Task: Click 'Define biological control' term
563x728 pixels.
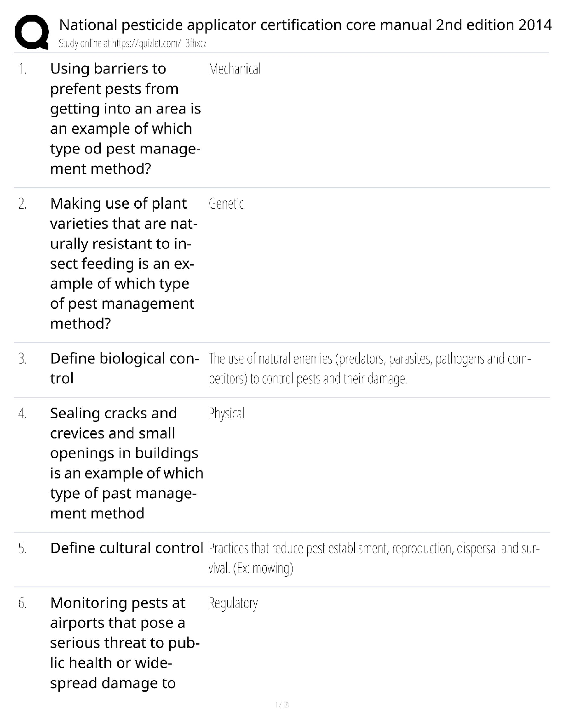Action: point(124,368)
